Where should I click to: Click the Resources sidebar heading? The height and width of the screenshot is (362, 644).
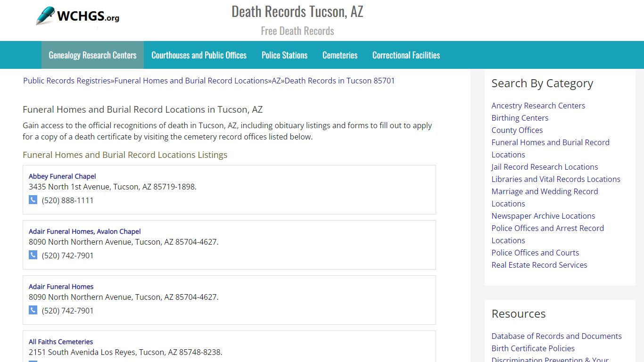coord(519,314)
